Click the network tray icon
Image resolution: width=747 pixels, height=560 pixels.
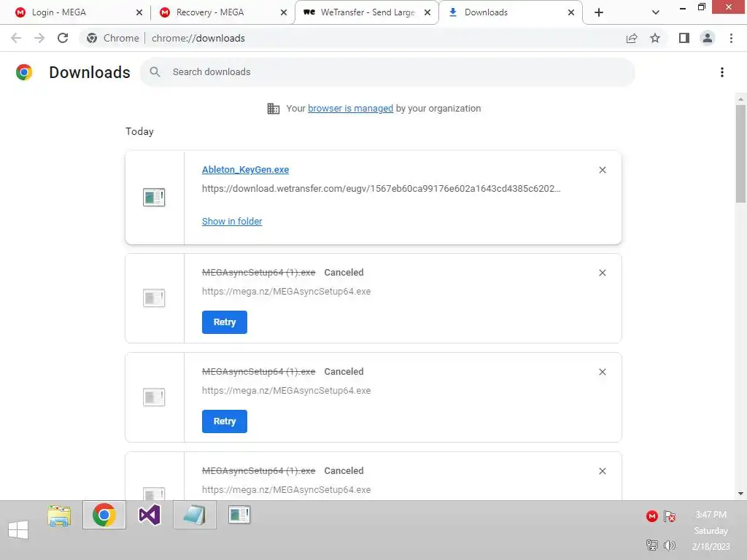pyautogui.click(x=651, y=545)
